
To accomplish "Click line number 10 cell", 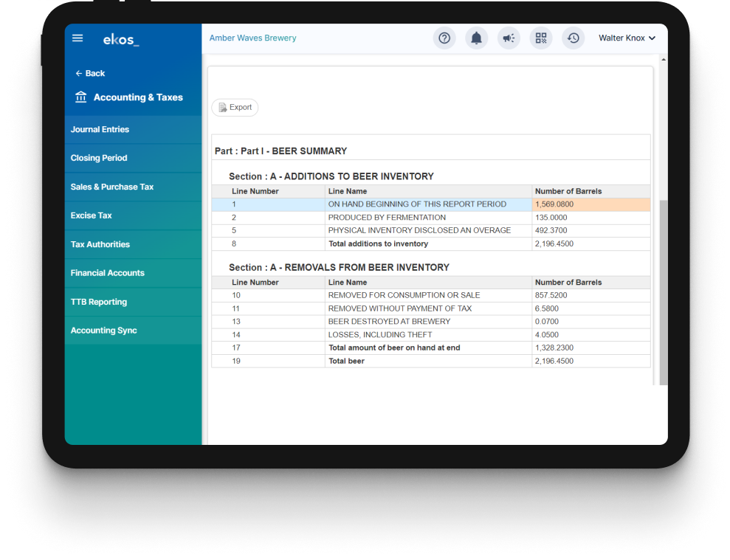I will [x=268, y=296].
